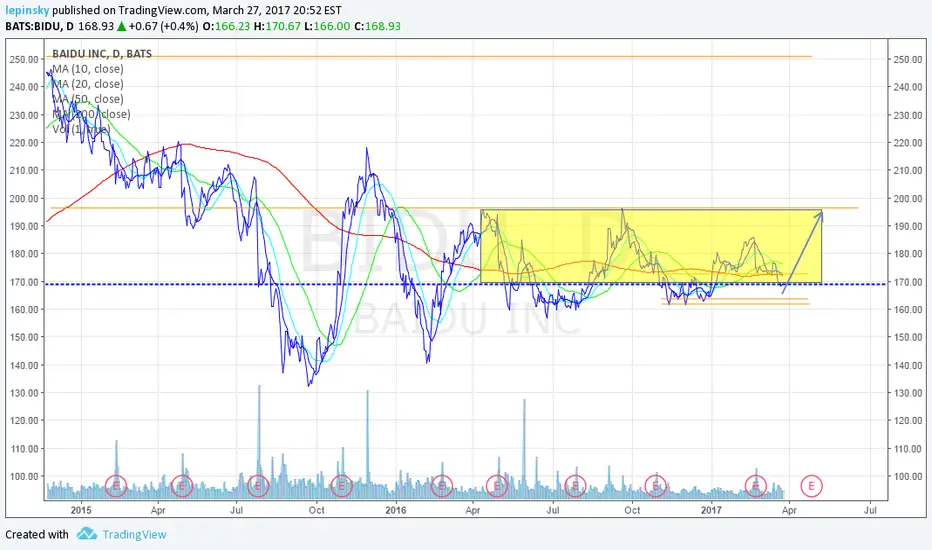932x550 pixels.
Task: Click the Created with caption text
Action: (x=37, y=535)
